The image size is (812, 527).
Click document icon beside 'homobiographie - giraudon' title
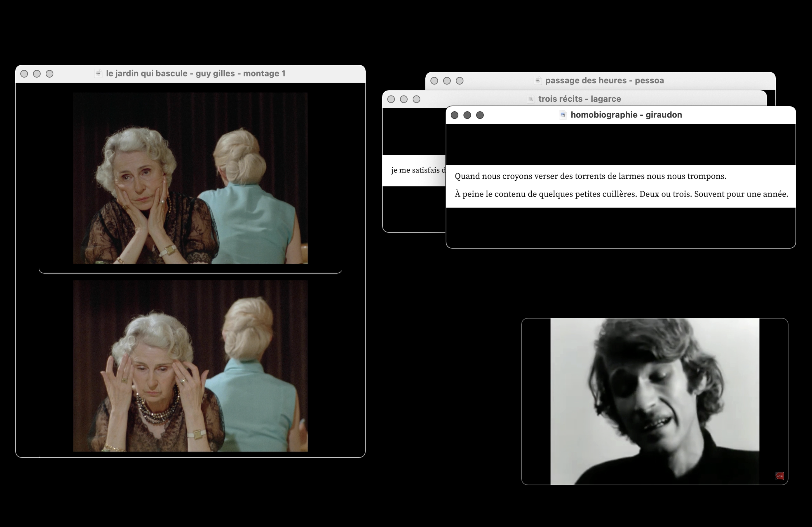point(563,115)
